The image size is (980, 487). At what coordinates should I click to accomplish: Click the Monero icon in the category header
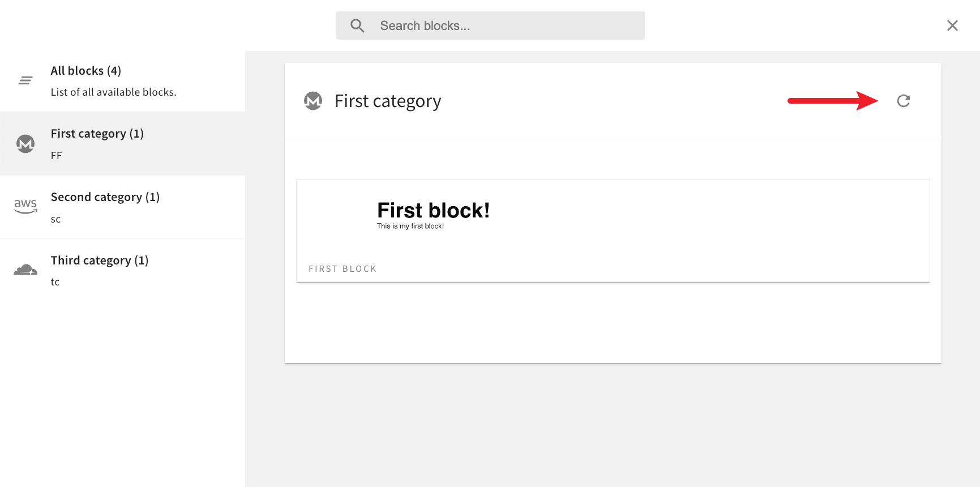(x=313, y=101)
